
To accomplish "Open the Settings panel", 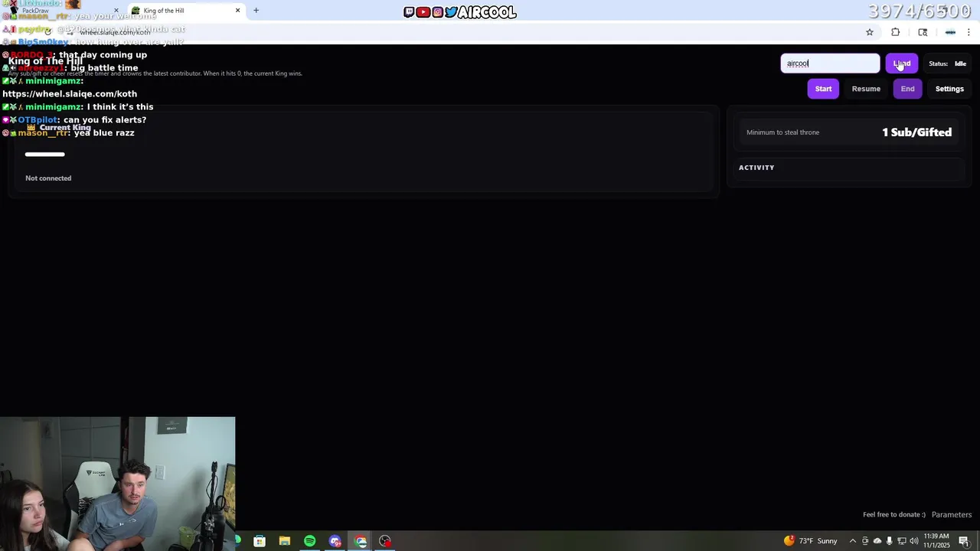I will coord(949,89).
